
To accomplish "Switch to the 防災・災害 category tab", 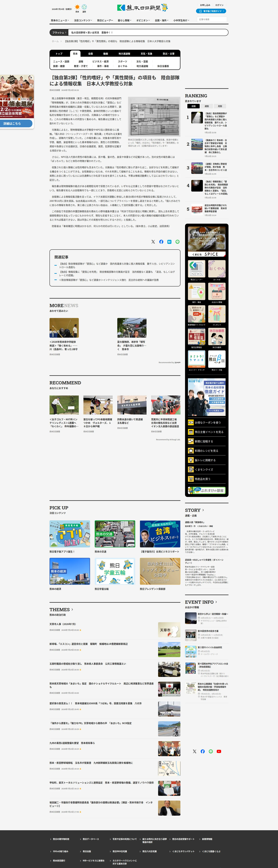I will click(169, 54).
